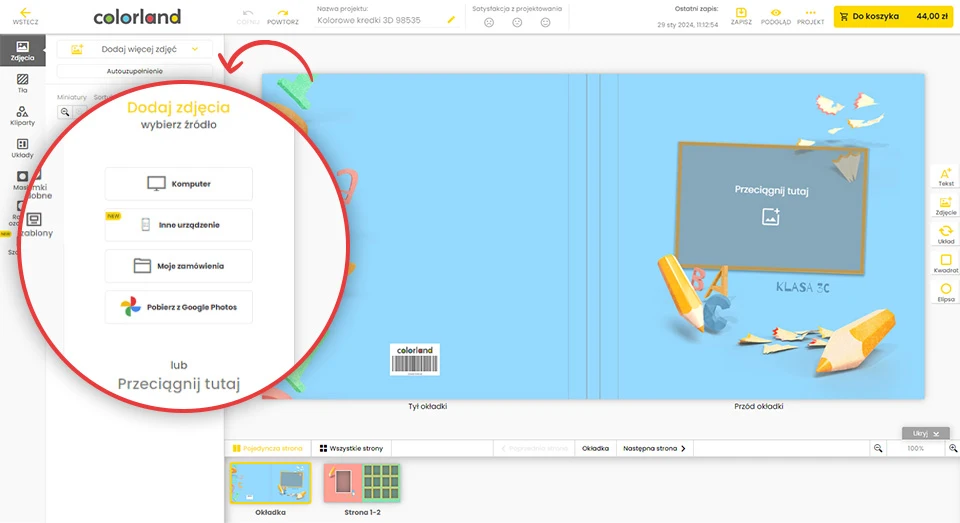Open the Zdjęcia photos tab
Screen dimensions: 960x523
tap(22, 51)
